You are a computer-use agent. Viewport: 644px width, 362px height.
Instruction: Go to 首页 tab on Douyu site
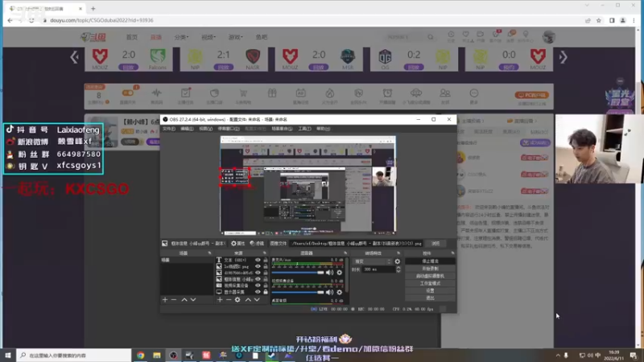click(x=132, y=37)
